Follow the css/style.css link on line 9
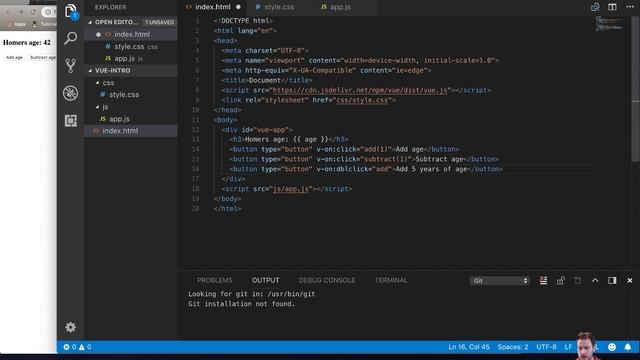This screenshot has width=640, height=360. coord(362,100)
